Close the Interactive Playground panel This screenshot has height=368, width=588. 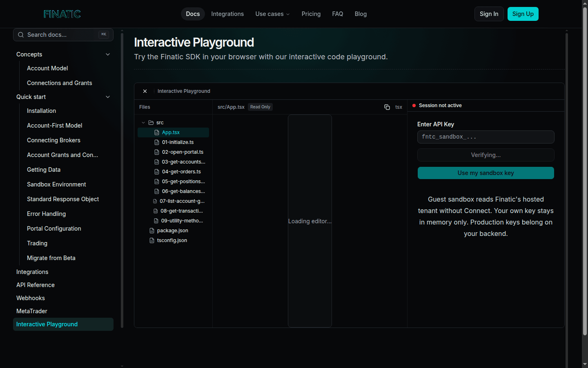pyautogui.click(x=145, y=91)
